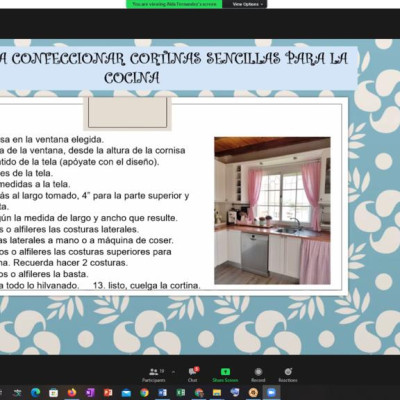Click the green Share Screen button
Image resolution: width=400 pixels, height=400 pixels.
point(225,375)
